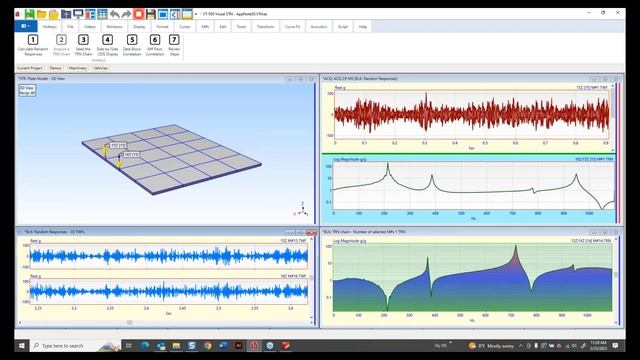The height and width of the screenshot is (360, 640).
Task: Open the M#s ribbon tab
Action: point(205,27)
